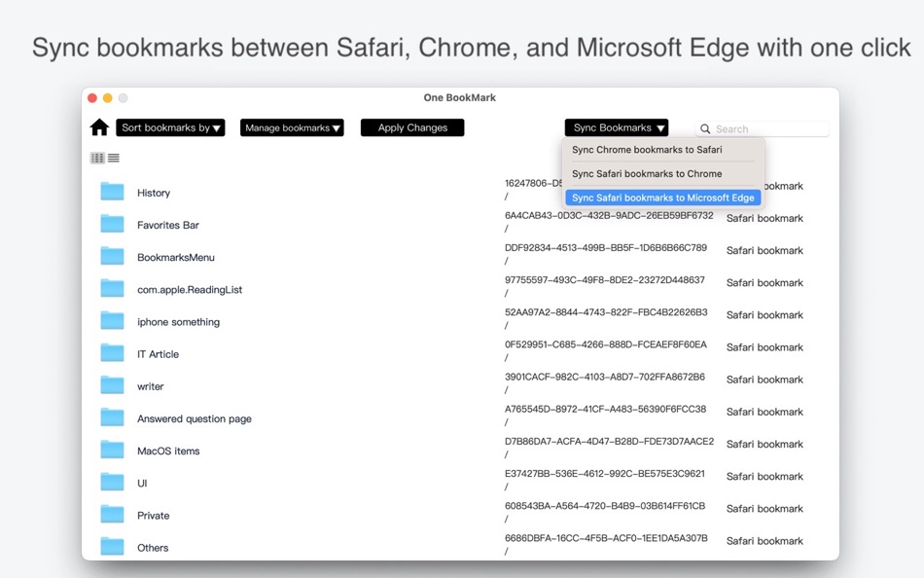Go to the home icon

[99, 127]
